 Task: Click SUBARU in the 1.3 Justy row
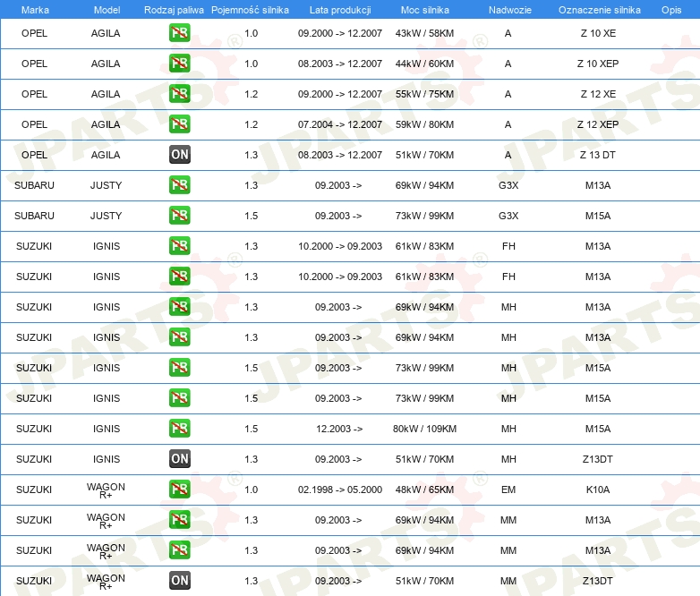pos(34,185)
